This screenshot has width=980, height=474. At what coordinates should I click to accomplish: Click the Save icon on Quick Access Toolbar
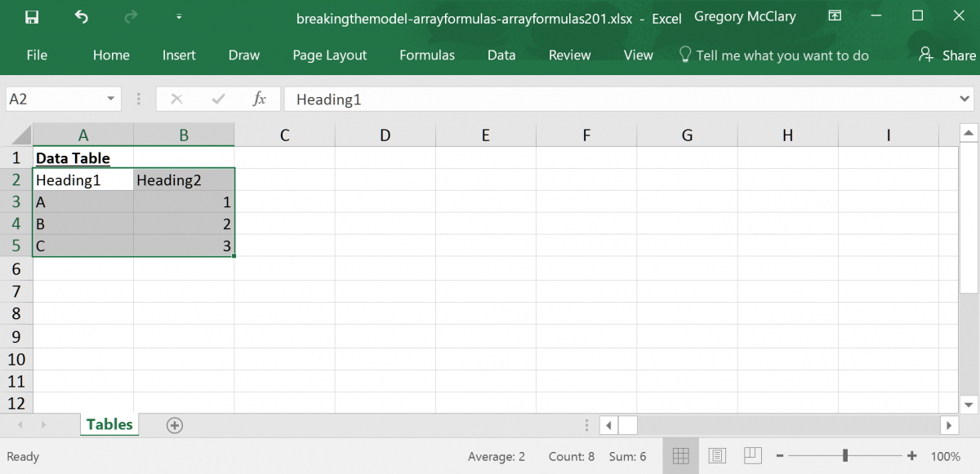click(32, 16)
